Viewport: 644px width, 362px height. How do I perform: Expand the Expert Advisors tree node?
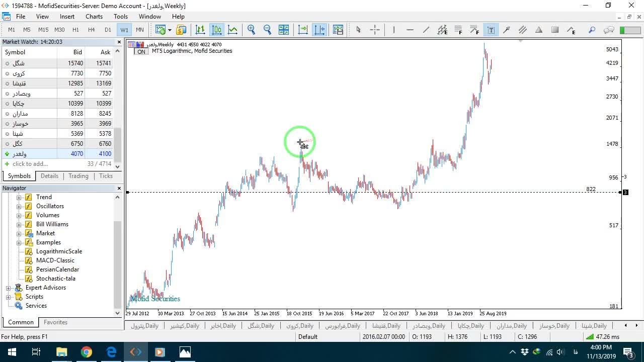(x=8, y=288)
